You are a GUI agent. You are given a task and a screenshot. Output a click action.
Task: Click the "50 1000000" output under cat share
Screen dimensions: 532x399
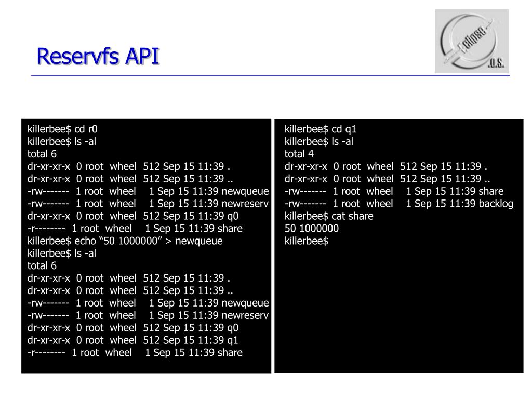pyautogui.click(x=312, y=229)
